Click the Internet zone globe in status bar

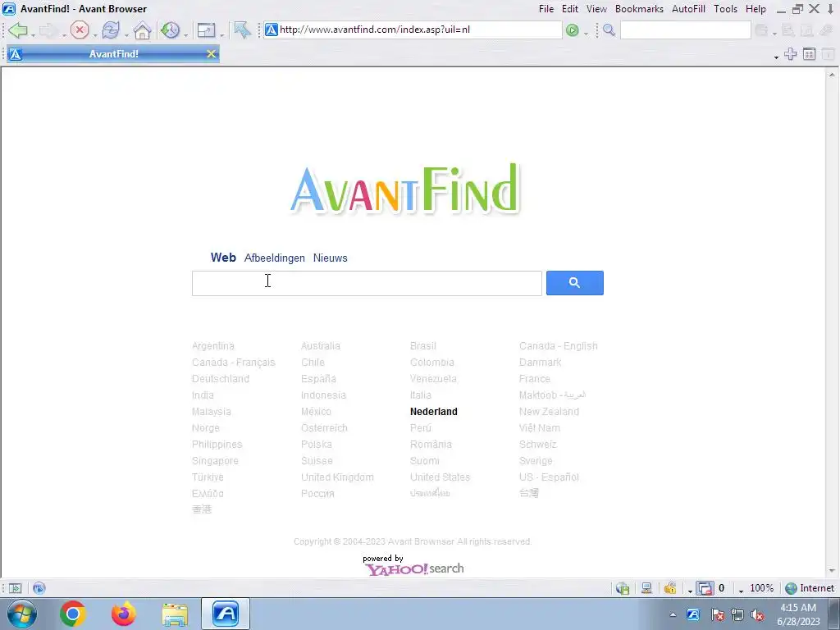pyautogui.click(x=791, y=588)
